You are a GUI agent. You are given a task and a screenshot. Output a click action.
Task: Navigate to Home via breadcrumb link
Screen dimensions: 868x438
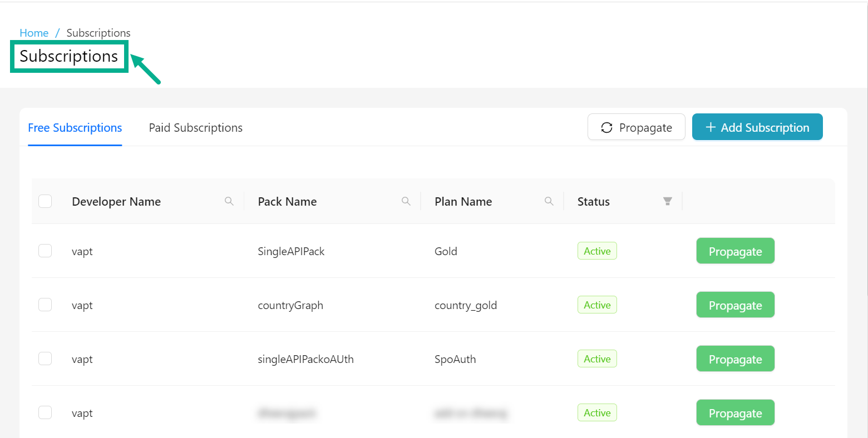tap(34, 33)
